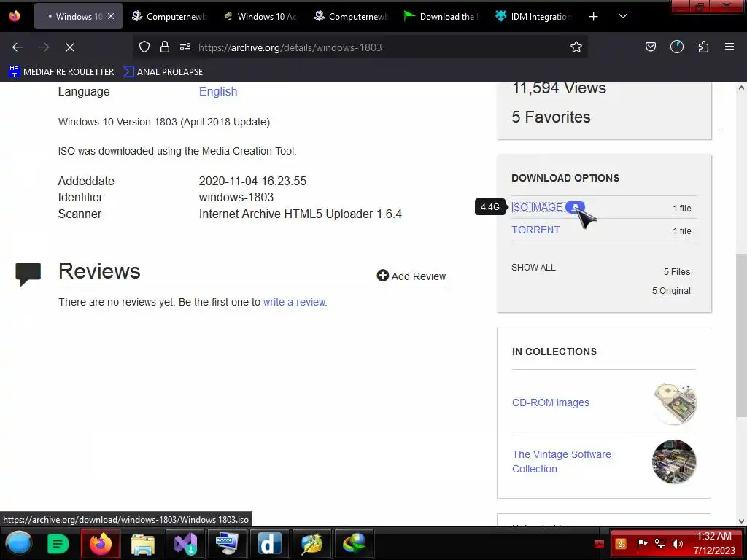Go back with the back arrow button
The height and width of the screenshot is (560, 747).
click(18, 47)
